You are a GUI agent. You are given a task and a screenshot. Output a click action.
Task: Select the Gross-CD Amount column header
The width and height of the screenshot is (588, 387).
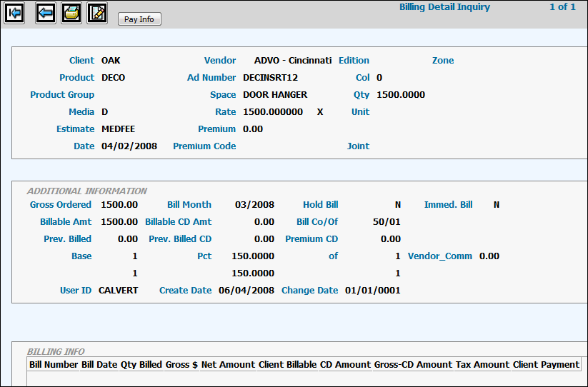coord(413,364)
